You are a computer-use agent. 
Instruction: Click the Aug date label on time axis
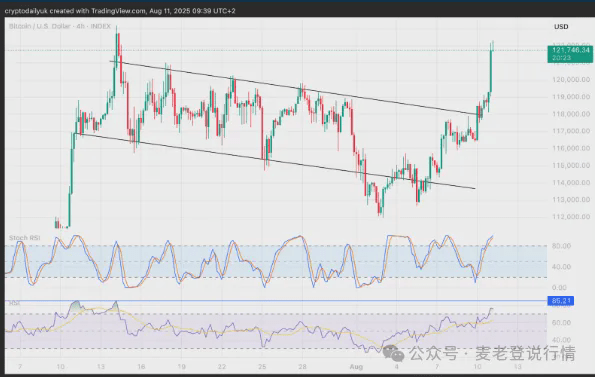point(356,367)
